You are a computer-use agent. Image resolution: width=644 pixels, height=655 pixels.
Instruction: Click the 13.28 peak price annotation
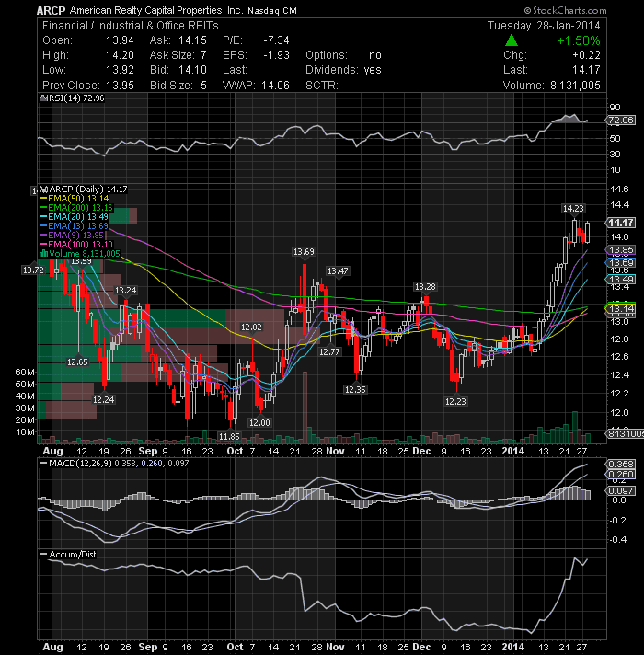pyautogui.click(x=425, y=287)
